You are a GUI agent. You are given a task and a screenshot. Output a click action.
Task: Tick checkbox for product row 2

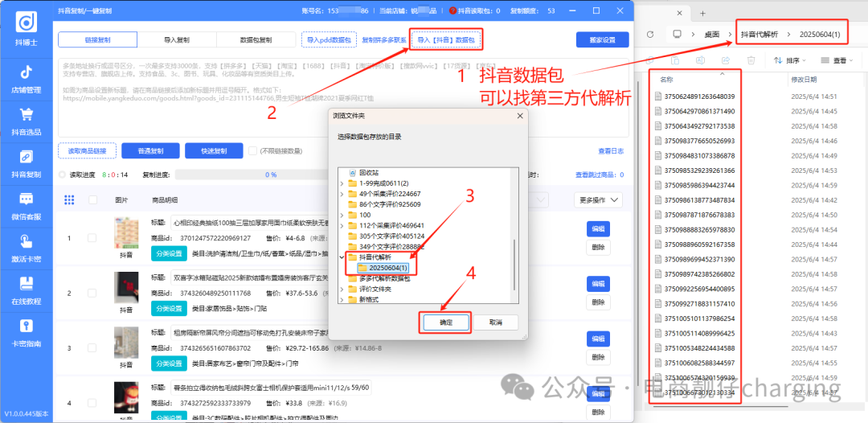pos(92,293)
